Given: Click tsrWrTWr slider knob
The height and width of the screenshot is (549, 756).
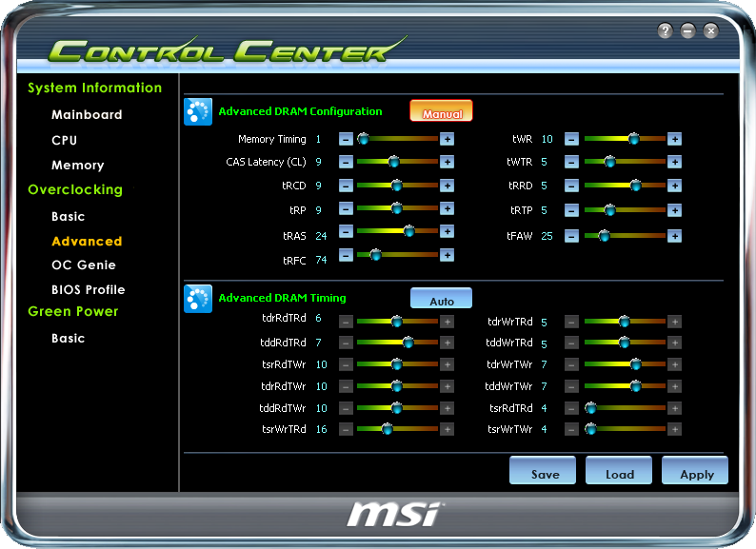Looking at the screenshot, I should pyautogui.click(x=590, y=429).
